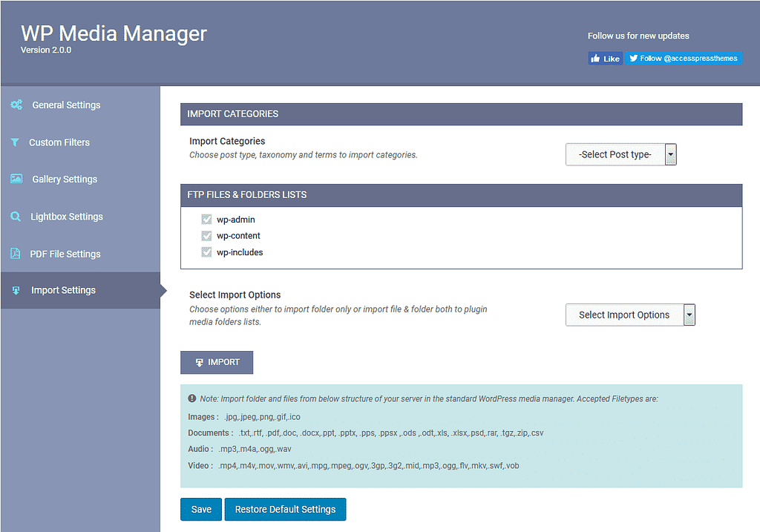Expand the Select Import Options dropdown
This screenshot has width=760, height=532.
click(x=630, y=315)
